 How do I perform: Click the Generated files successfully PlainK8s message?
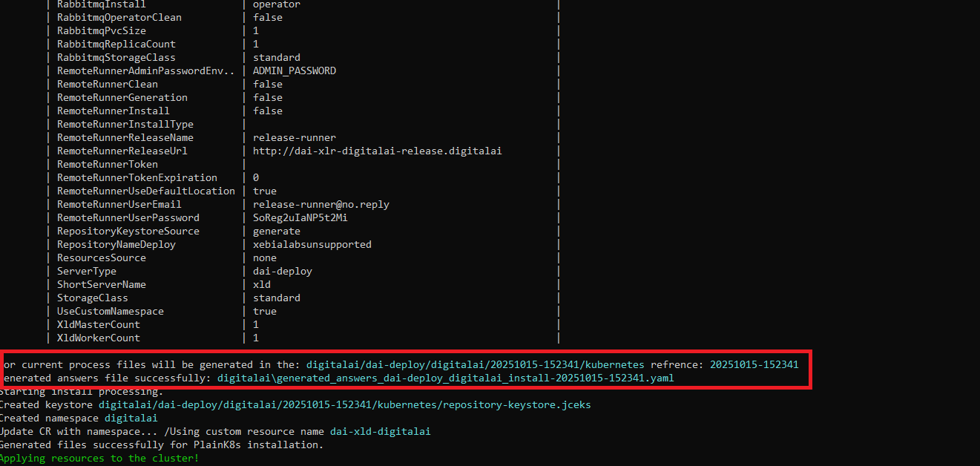(162, 444)
